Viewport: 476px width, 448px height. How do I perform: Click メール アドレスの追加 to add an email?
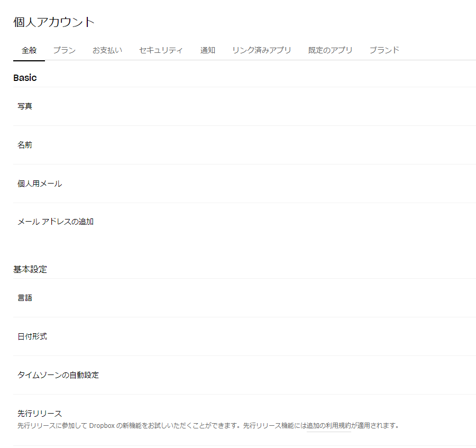(55, 222)
